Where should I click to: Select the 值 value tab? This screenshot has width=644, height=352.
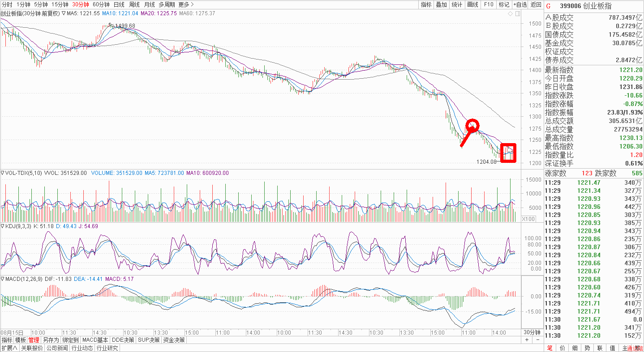pyautogui.click(x=612, y=348)
